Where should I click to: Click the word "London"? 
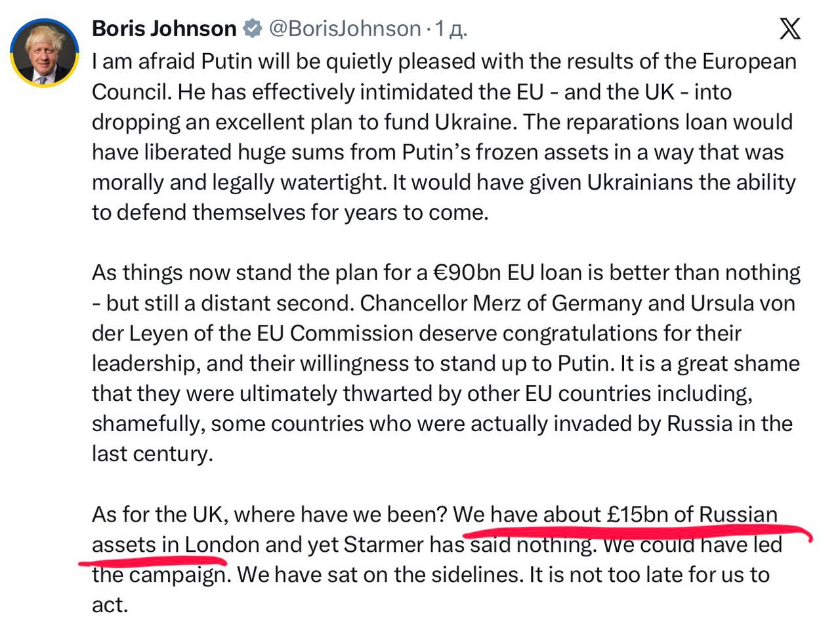222,545
